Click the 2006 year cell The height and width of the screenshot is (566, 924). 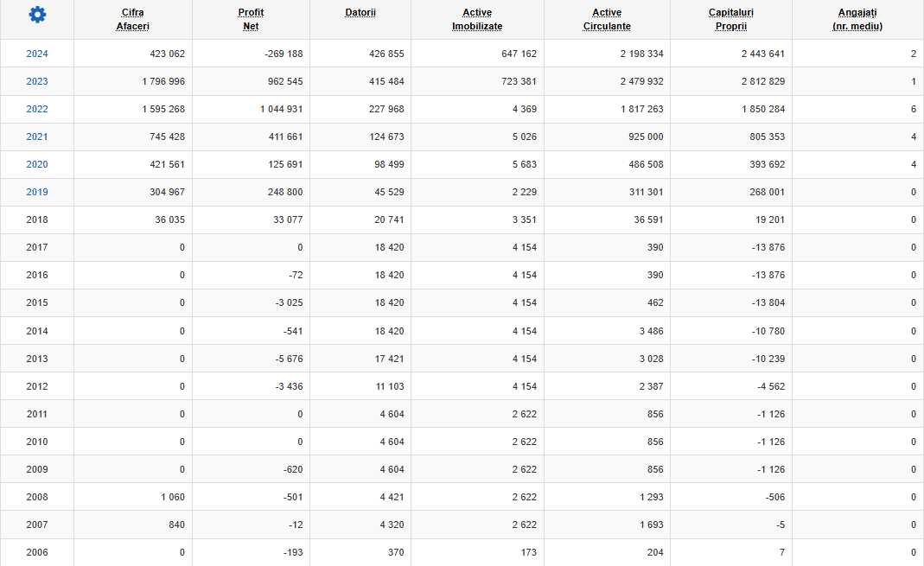point(37,552)
